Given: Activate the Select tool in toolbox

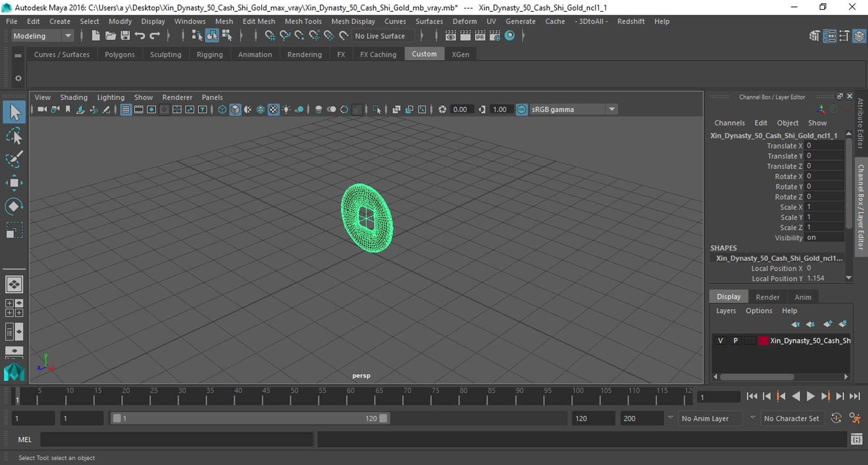Looking at the screenshot, I should (x=14, y=113).
